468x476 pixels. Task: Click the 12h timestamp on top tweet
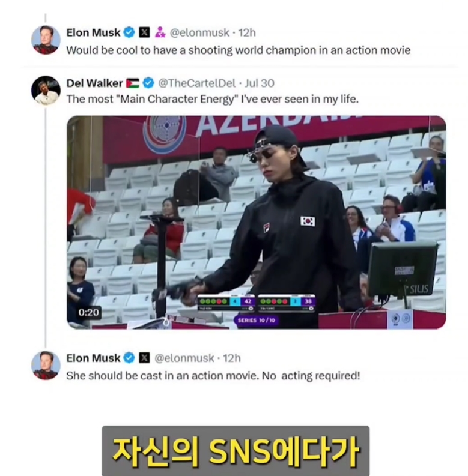pyautogui.click(x=247, y=32)
